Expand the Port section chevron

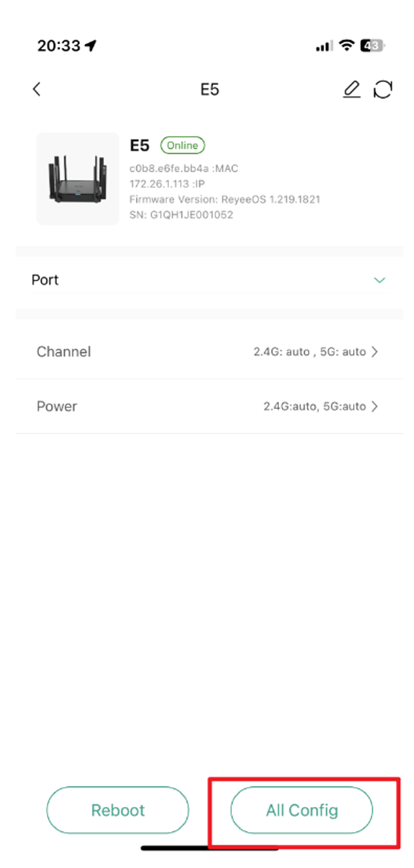(380, 280)
